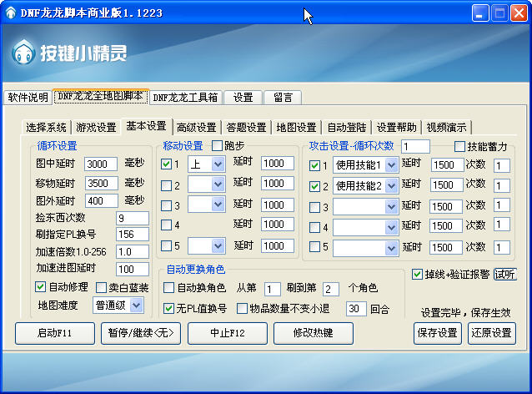The height and width of the screenshot is (394, 532).
Task: Click the 试听 button
Action: 504,274
